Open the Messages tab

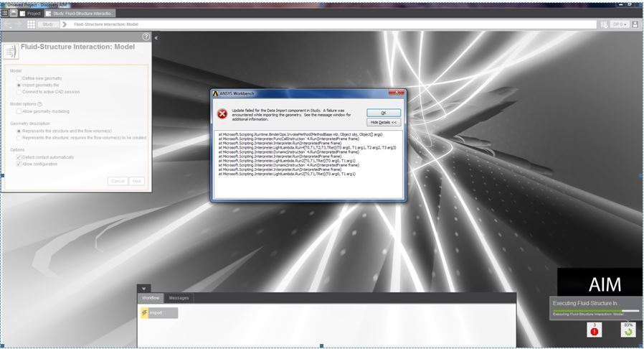[179, 297]
